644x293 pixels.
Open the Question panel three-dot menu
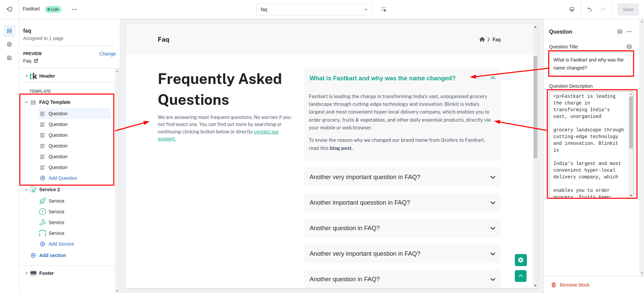(x=629, y=32)
